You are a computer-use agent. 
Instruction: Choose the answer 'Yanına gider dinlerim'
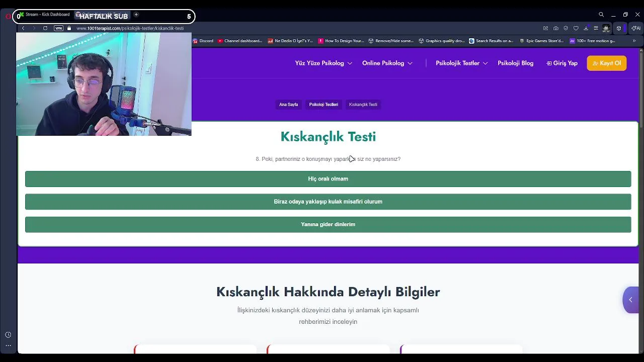(328, 224)
